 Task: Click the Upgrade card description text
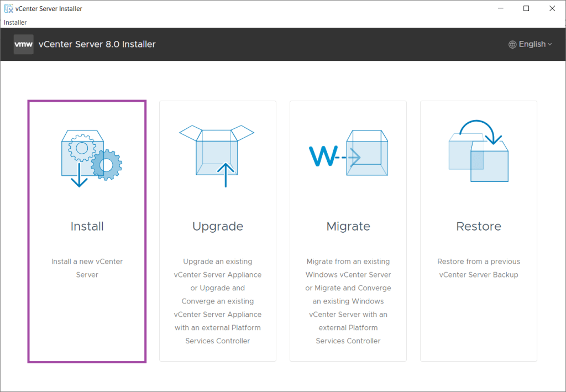tap(217, 301)
